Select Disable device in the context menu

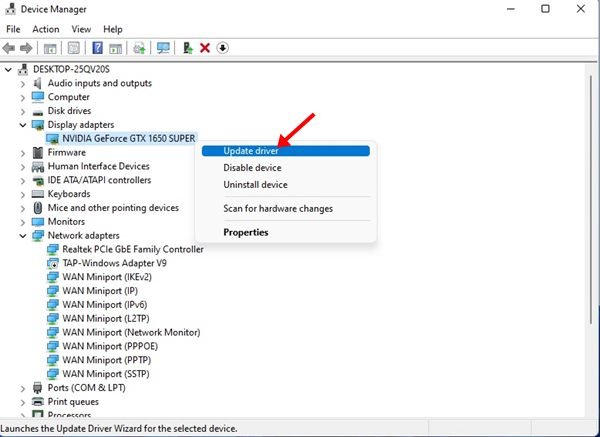coord(252,168)
